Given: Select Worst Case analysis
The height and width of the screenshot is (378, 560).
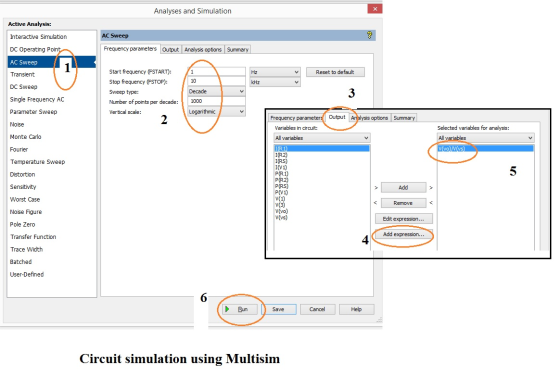Looking at the screenshot, I should click(25, 199).
